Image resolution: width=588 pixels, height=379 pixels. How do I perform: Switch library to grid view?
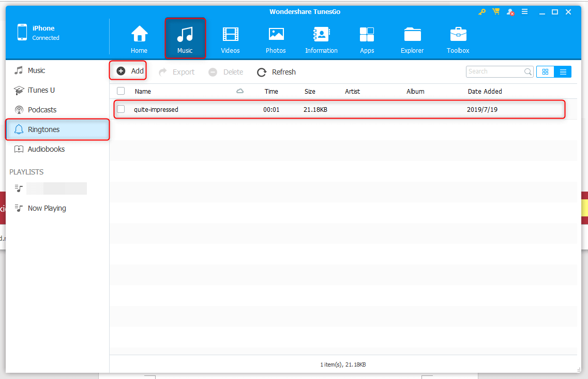coord(545,71)
